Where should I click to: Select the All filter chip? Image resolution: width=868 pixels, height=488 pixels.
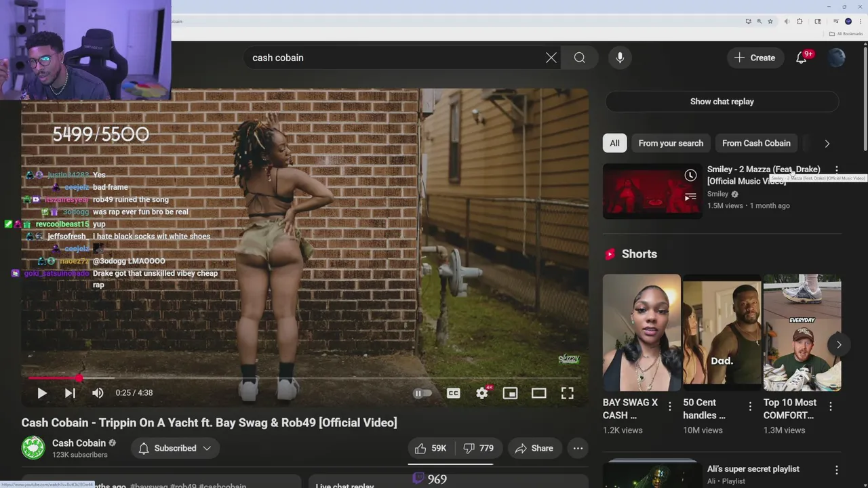click(x=614, y=143)
